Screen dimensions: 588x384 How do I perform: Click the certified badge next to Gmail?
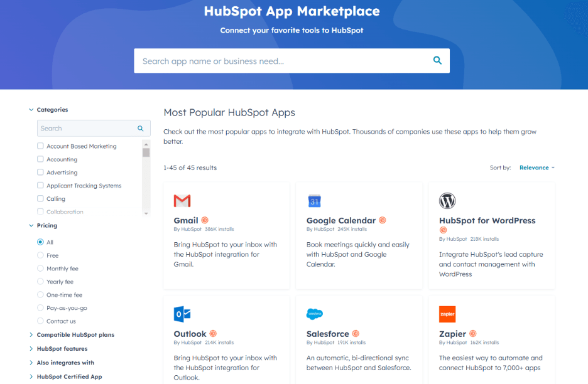pos(208,220)
